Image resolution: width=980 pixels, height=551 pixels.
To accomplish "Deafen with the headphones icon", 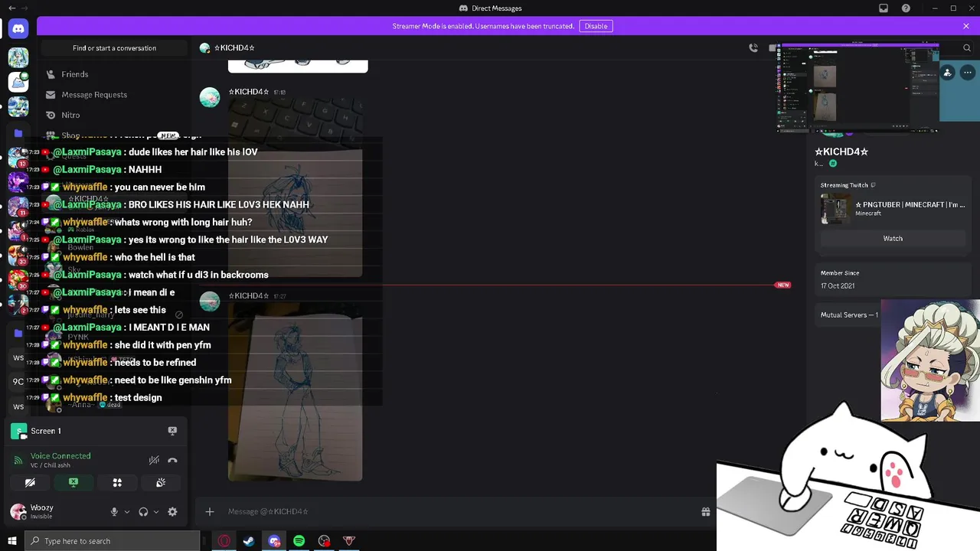I will (143, 512).
